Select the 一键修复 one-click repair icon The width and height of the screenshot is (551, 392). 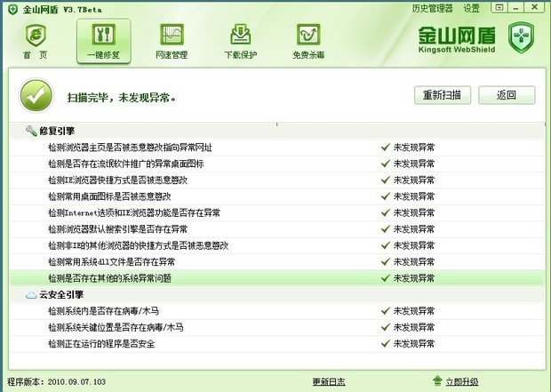[x=104, y=35]
